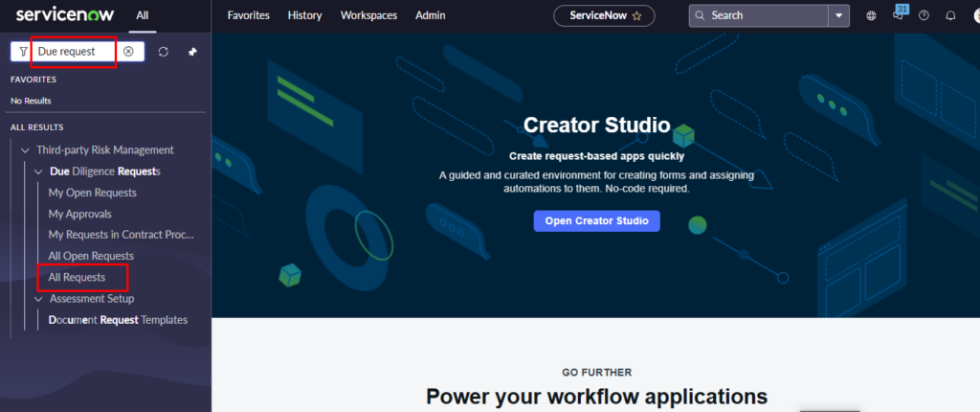Open the chat icon with 31 badge

point(898,15)
